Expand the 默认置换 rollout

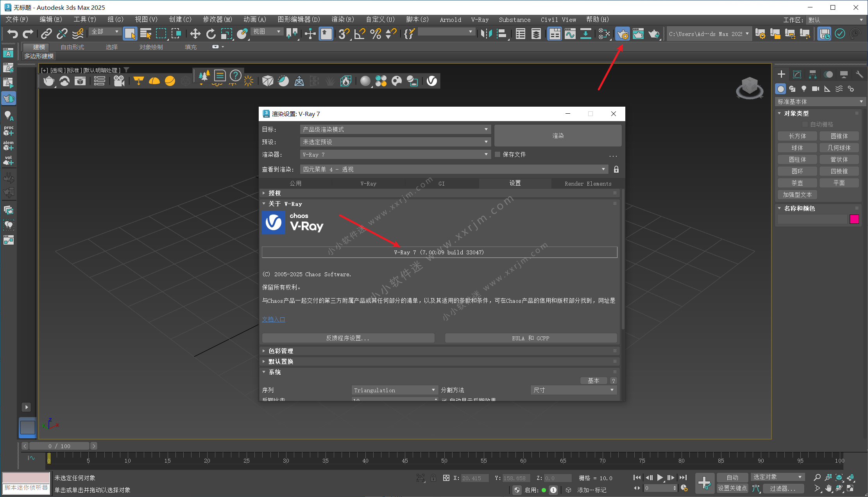pyautogui.click(x=440, y=361)
